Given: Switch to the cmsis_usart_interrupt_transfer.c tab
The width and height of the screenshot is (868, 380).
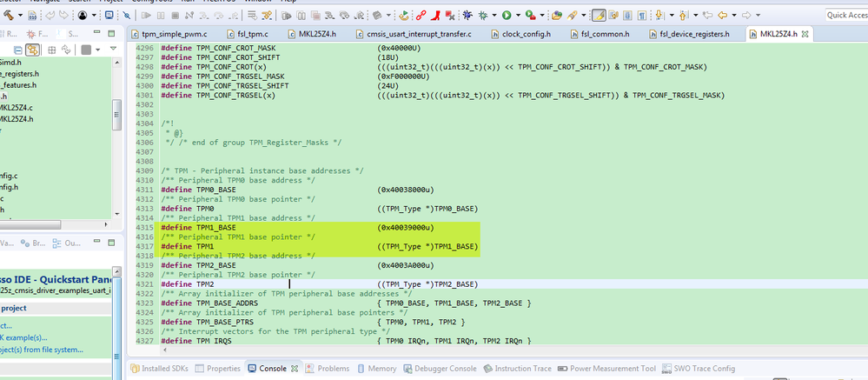Looking at the screenshot, I should pos(414,34).
